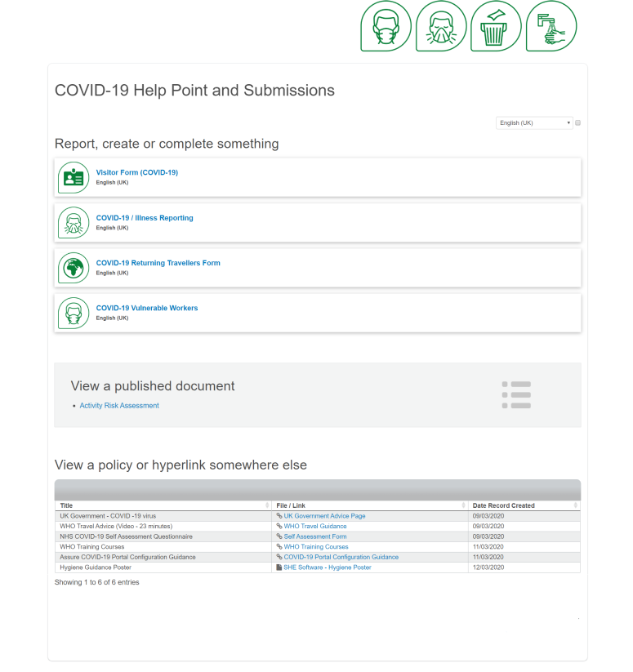Click the hand washing icon
633x672 pixels.
(x=551, y=26)
